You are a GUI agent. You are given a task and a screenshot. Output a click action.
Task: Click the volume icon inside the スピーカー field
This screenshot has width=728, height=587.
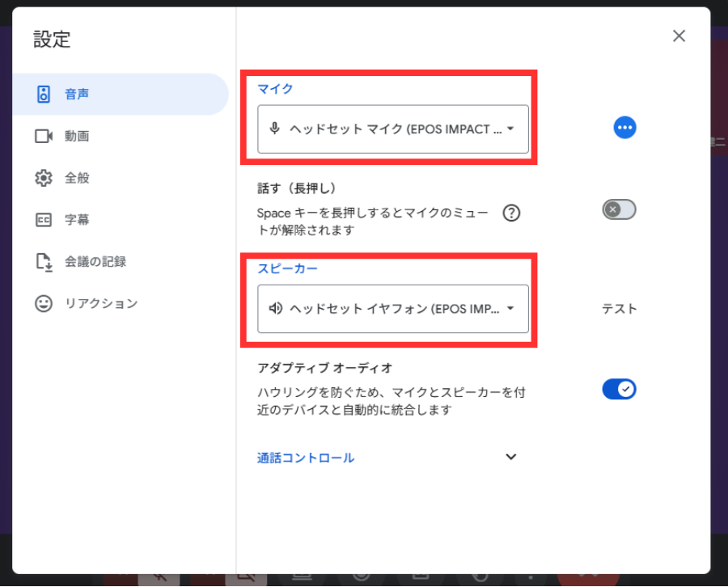click(x=276, y=308)
